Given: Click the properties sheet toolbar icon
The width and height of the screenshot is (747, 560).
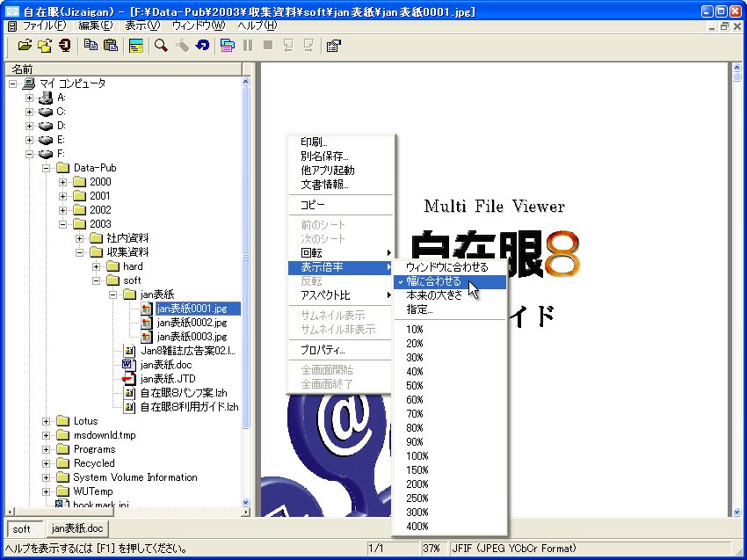Looking at the screenshot, I should [x=333, y=46].
